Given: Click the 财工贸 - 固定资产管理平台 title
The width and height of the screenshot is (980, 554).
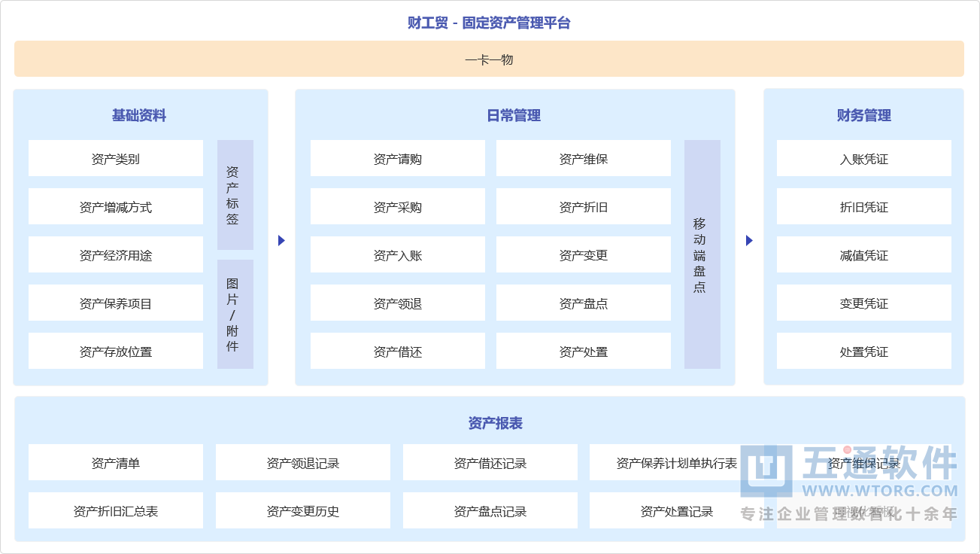Looking at the screenshot, I should click(489, 23).
